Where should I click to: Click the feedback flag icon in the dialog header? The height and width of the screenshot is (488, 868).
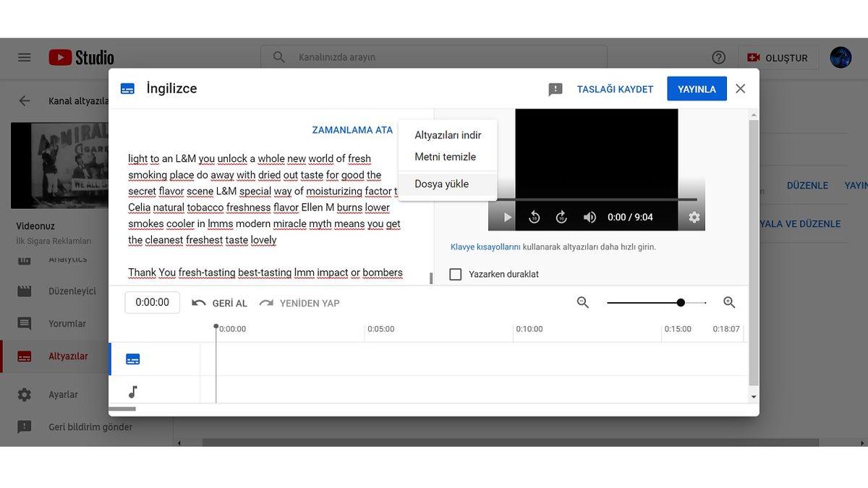tap(555, 88)
